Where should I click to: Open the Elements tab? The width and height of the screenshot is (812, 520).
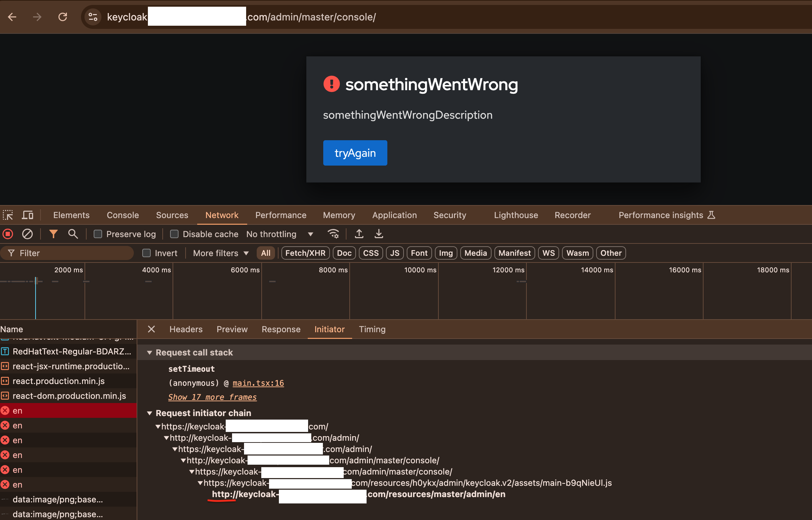point(71,215)
